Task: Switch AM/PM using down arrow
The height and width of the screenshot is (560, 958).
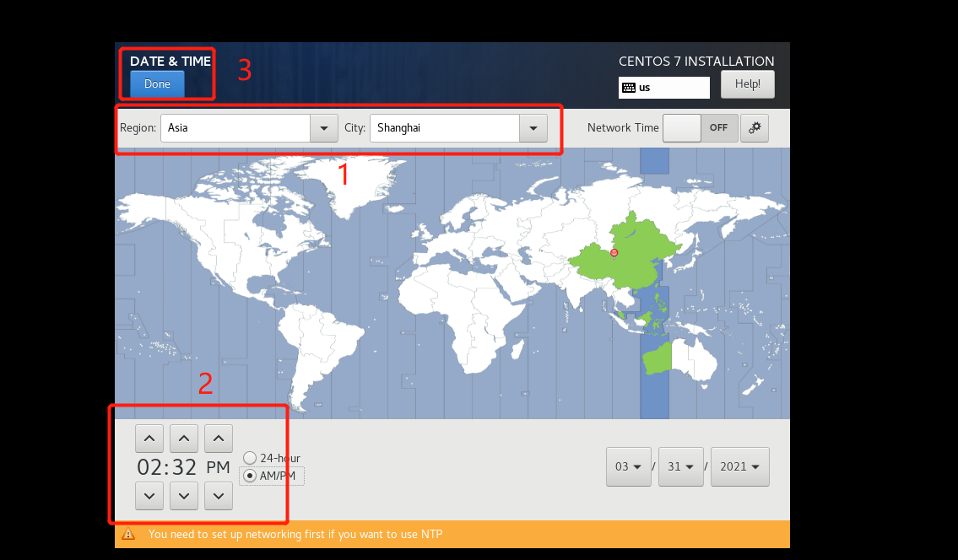Action: click(x=219, y=496)
